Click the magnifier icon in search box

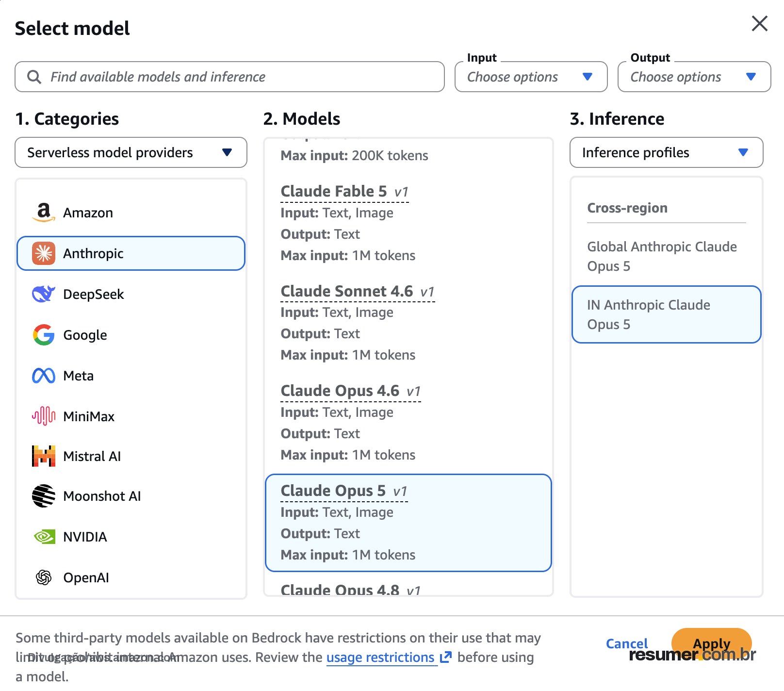[x=34, y=77]
